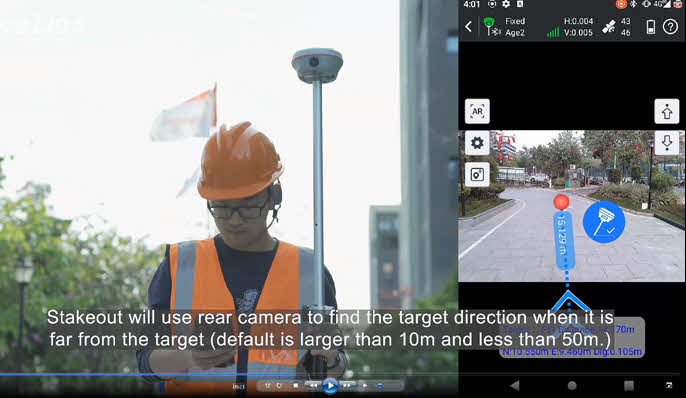Fast-forward the video with double-right arrows
Screen dimensions: 686x398
tap(346, 386)
